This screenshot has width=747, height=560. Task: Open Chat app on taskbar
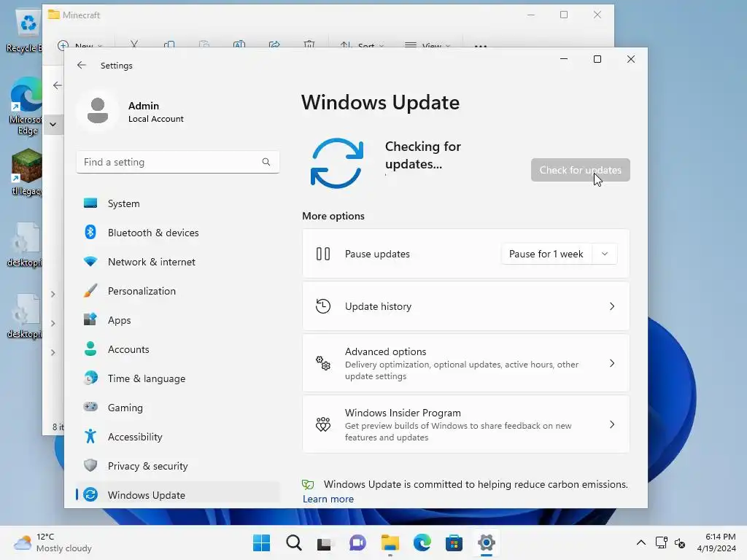pos(357,542)
